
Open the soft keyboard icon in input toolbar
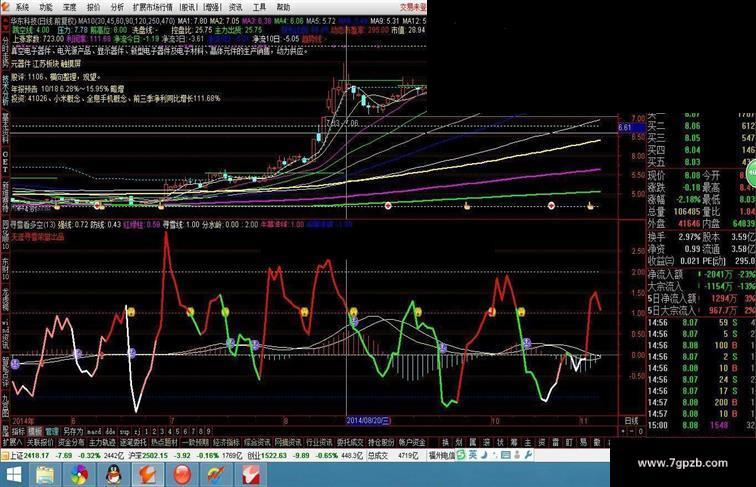(505, 455)
